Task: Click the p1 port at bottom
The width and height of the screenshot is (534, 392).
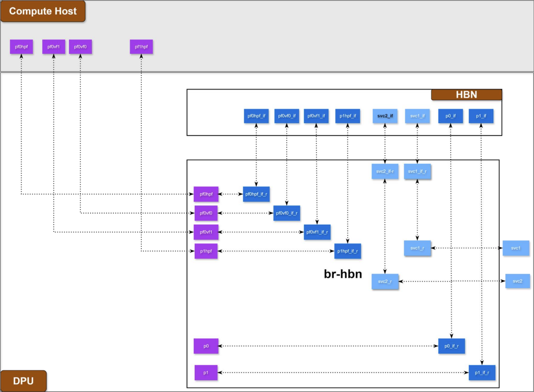Action: tap(206, 372)
